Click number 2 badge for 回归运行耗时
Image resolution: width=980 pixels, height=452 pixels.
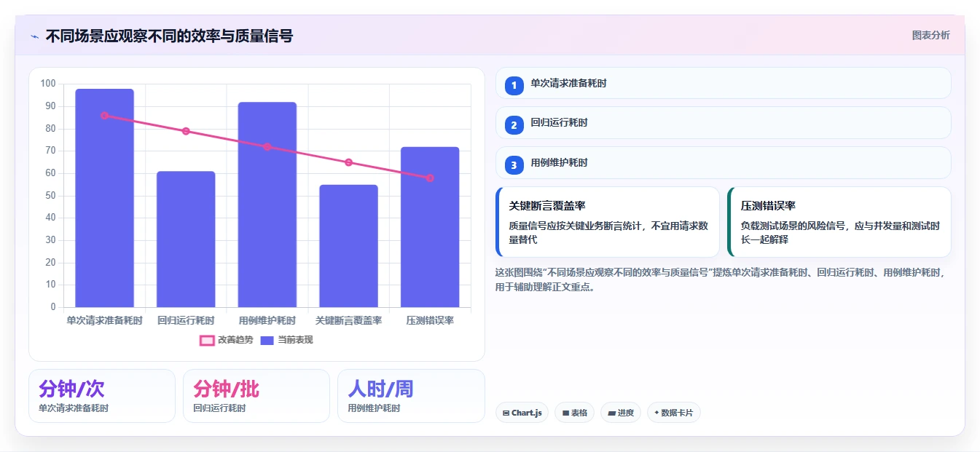pos(514,125)
